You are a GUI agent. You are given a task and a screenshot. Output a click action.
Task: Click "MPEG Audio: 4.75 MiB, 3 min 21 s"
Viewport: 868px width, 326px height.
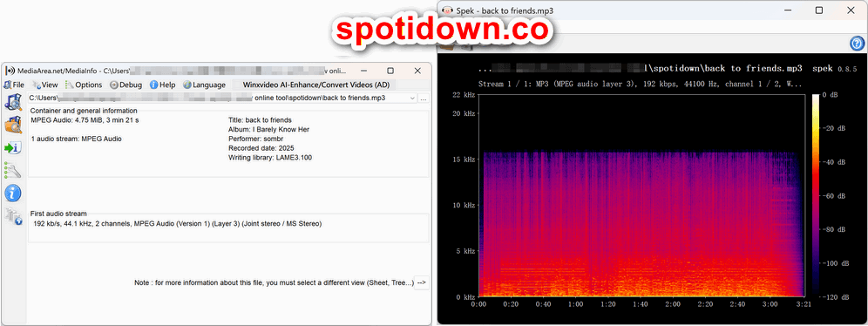[x=85, y=120]
